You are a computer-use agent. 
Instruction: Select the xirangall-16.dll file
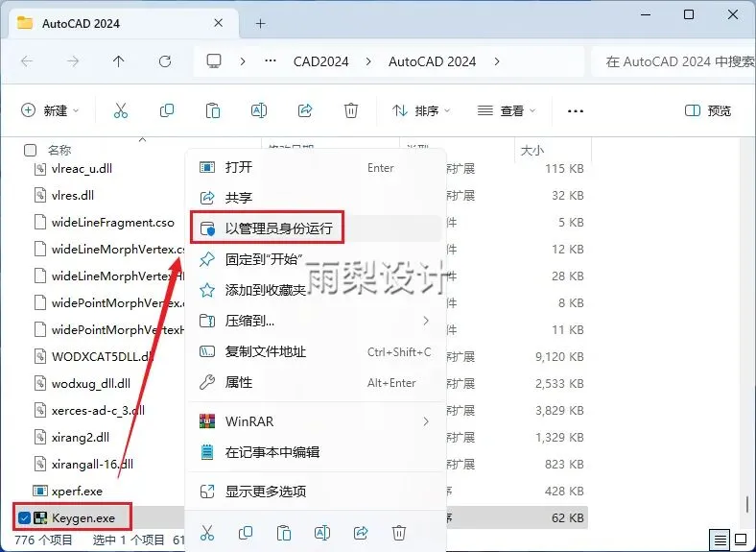coord(92,465)
